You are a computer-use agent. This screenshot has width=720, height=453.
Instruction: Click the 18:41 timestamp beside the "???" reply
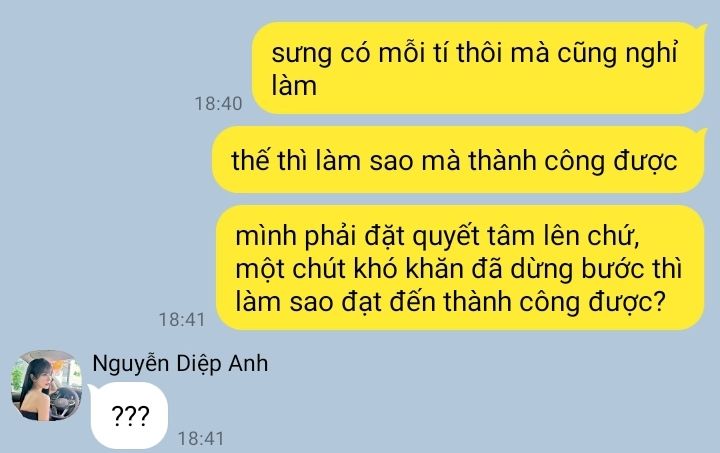click(201, 438)
